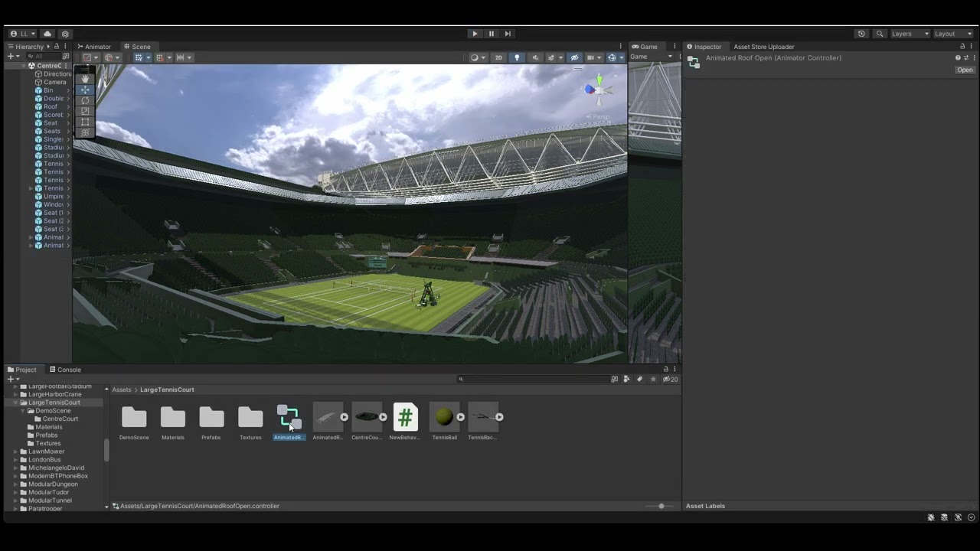980x551 pixels.
Task: Click the Pause button
Action: (x=492, y=34)
